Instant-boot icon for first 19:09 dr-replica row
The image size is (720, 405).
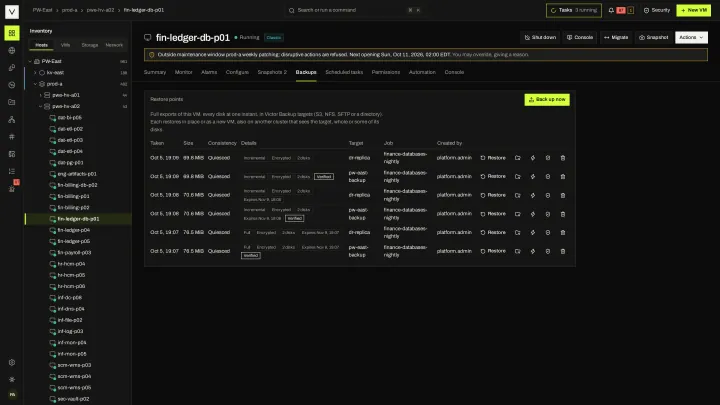tap(533, 158)
